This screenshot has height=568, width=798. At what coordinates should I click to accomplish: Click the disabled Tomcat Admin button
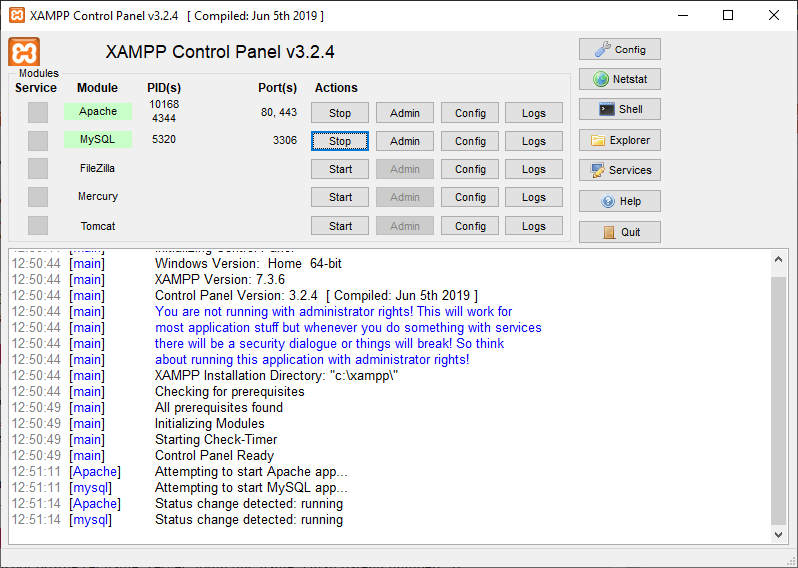tap(405, 226)
